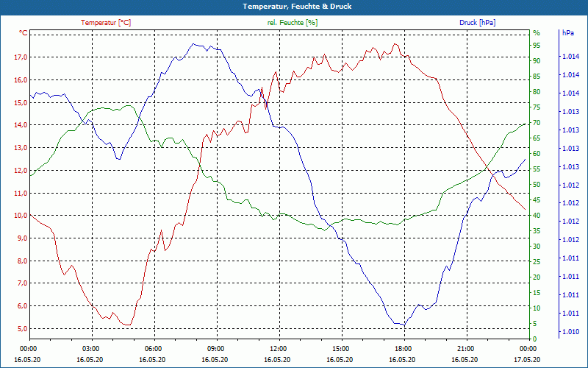Image resolution: width=588 pixels, height=368 pixels.
Task: Click the blue "hPa" axis unit label
Action: [x=567, y=33]
